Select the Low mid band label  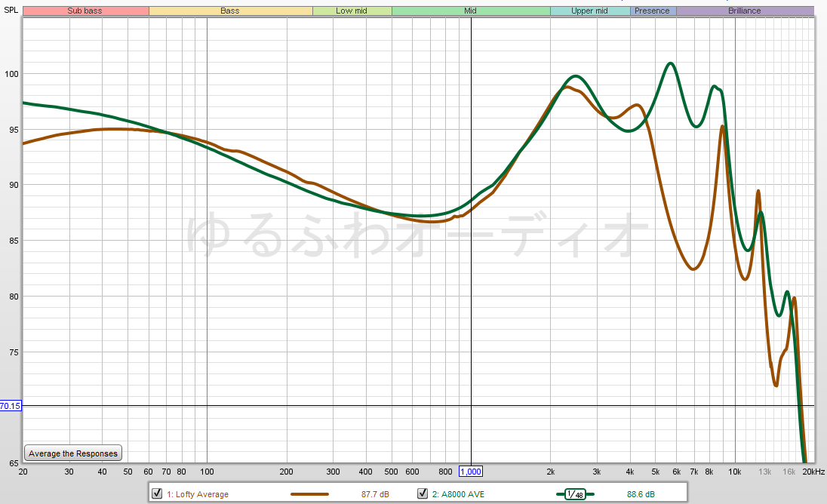coord(352,11)
